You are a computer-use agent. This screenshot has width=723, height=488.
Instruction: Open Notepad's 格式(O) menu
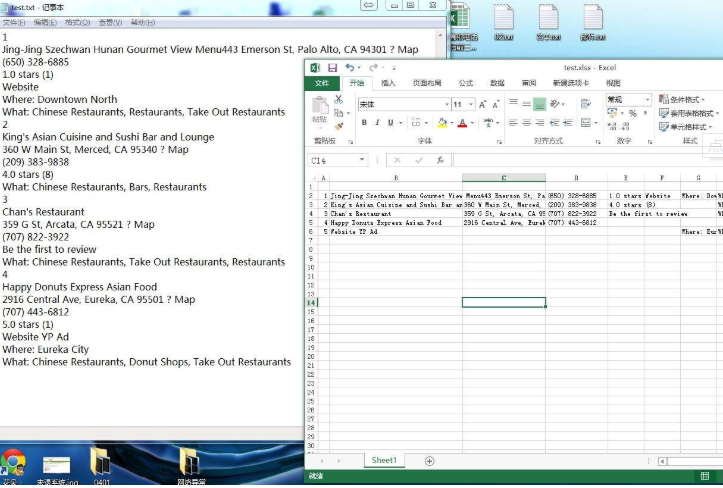(77, 23)
